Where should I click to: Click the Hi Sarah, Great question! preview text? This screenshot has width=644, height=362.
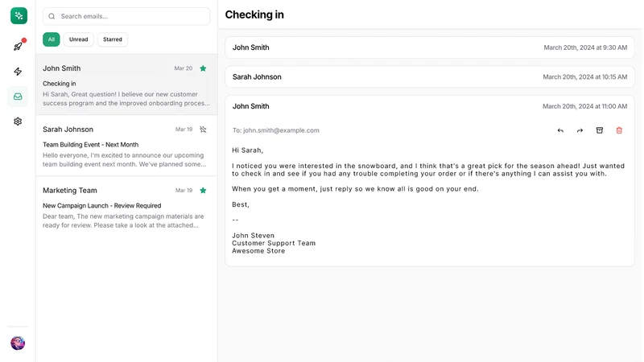(x=126, y=99)
